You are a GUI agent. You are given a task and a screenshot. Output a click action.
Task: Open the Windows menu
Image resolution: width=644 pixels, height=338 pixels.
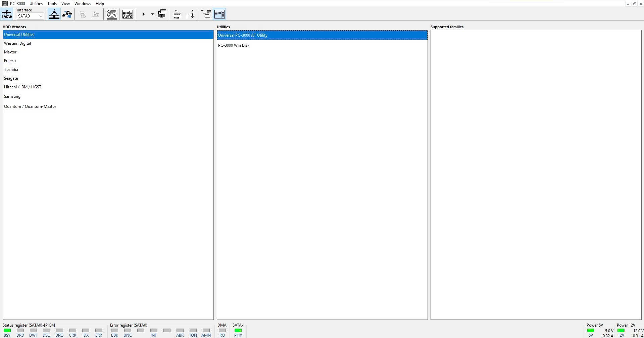point(83,4)
